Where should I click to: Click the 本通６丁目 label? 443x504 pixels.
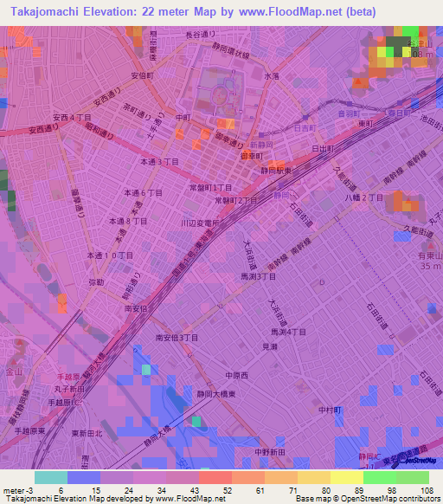coord(144,193)
